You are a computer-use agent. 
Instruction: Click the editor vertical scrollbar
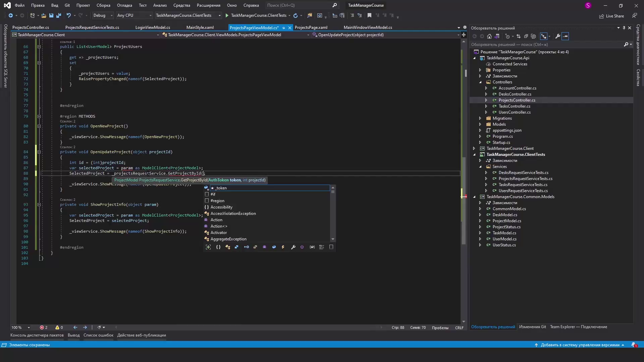(x=464, y=181)
